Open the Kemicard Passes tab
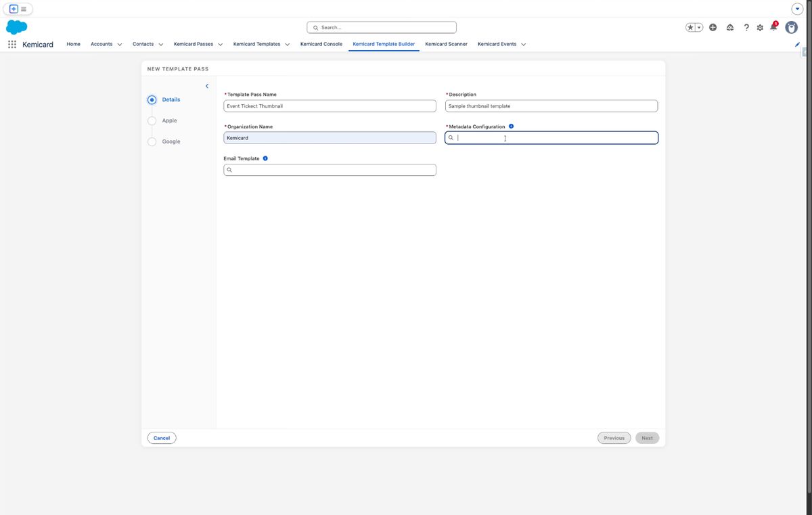 pyautogui.click(x=194, y=44)
